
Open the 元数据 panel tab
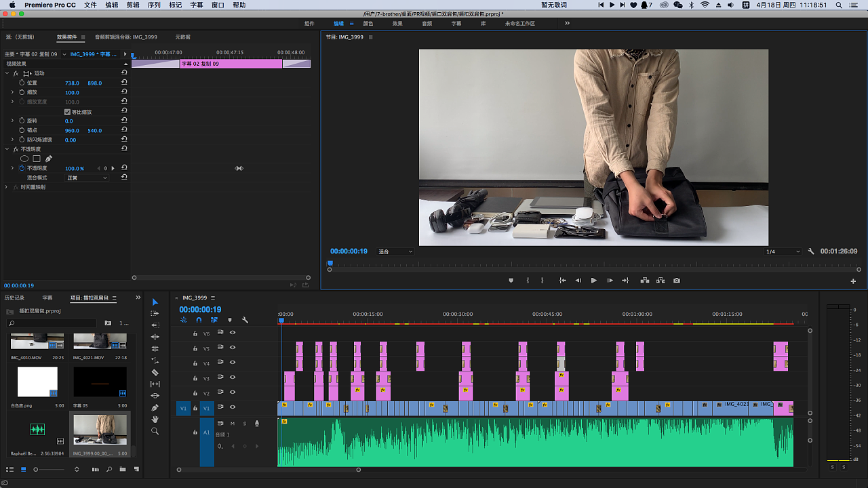coord(182,37)
